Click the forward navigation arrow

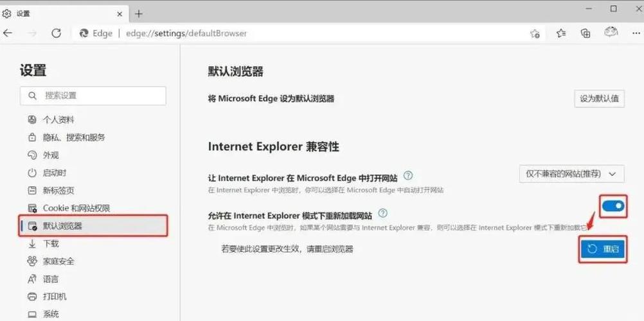(32, 33)
